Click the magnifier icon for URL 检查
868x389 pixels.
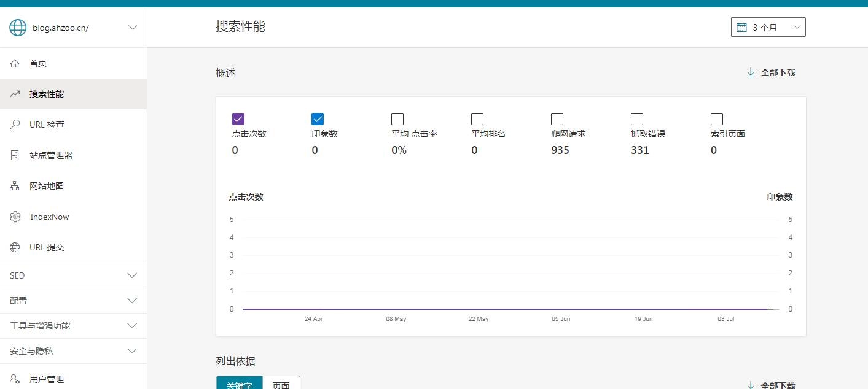point(15,125)
